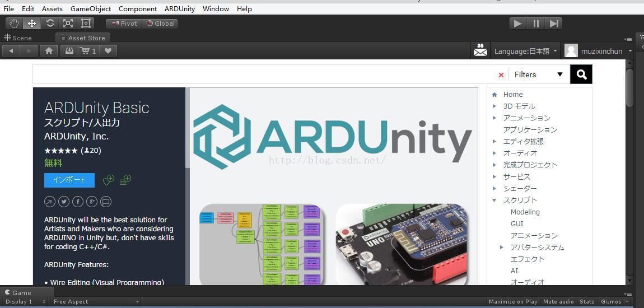This screenshot has width=644, height=308.
Task: Open the Language dropdown
Action: 526,52
